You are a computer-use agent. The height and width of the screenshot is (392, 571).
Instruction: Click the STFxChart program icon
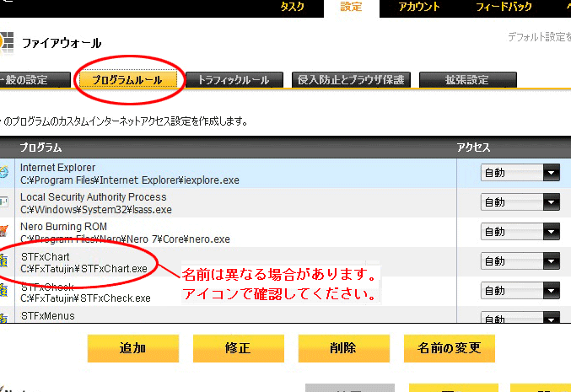[x=5, y=261]
